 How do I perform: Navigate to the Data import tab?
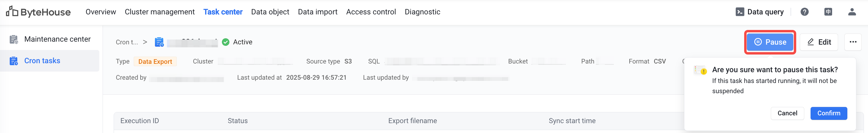317,12
